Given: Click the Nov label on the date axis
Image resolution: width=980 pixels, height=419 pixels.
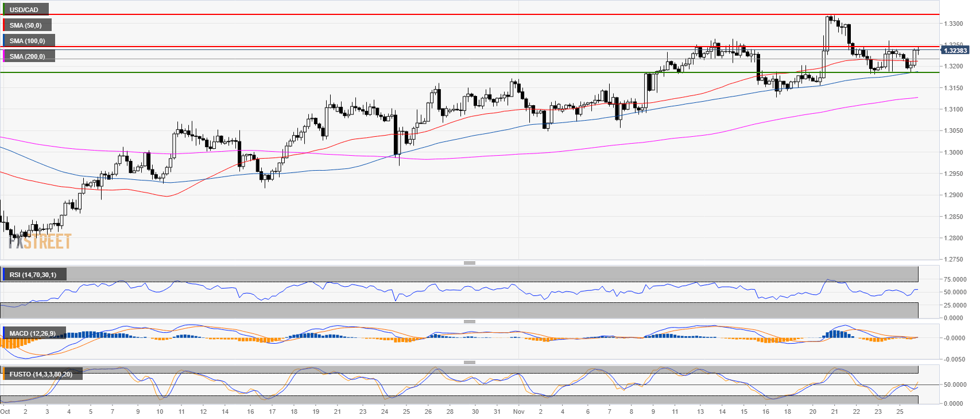Looking at the screenshot, I should coord(518,412).
